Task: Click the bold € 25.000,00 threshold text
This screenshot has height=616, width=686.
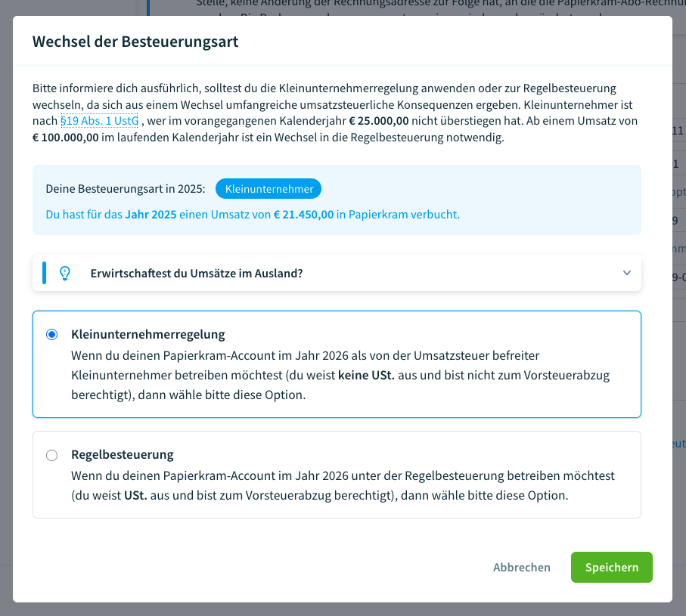Action: pos(378,119)
